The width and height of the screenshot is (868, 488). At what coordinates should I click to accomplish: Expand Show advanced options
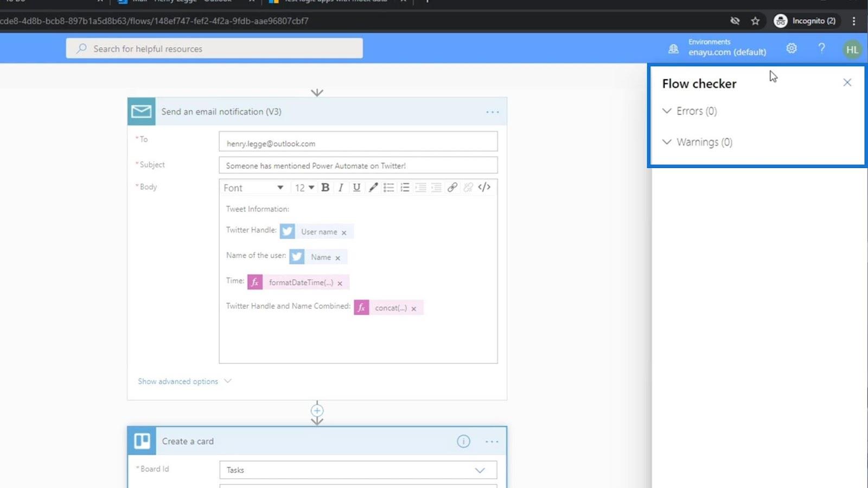pos(184,381)
